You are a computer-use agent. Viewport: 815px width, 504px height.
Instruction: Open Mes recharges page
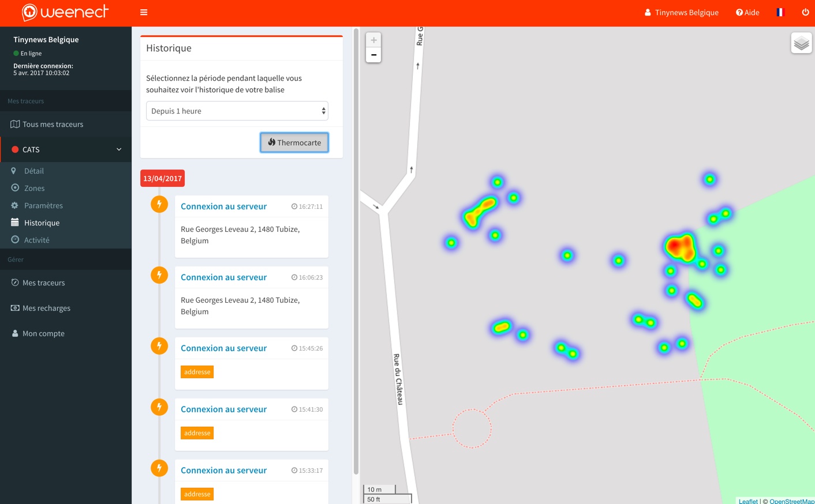pyautogui.click(x=46, y=308)
